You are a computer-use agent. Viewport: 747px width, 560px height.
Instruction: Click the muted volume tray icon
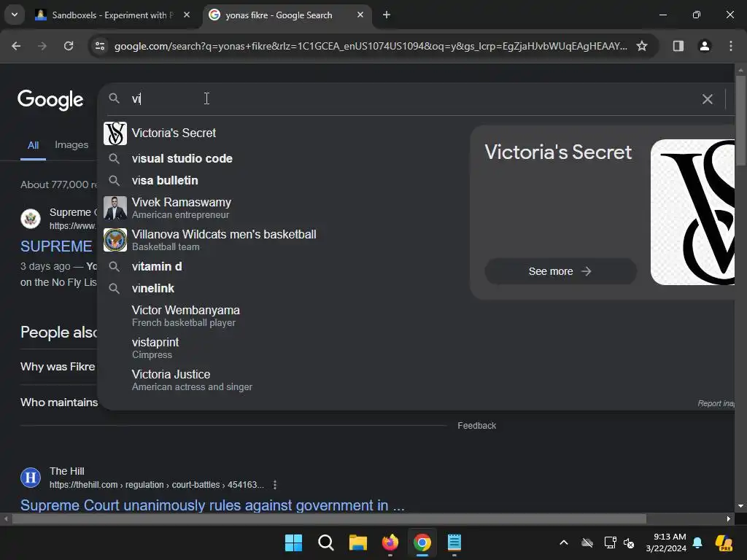tap(629, 542)
